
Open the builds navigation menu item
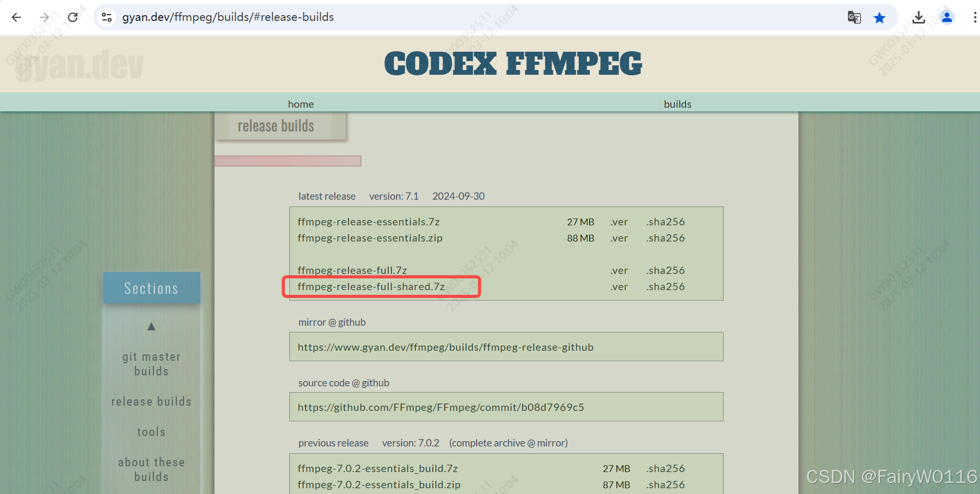pyautogui.click(x=678, y=104)
